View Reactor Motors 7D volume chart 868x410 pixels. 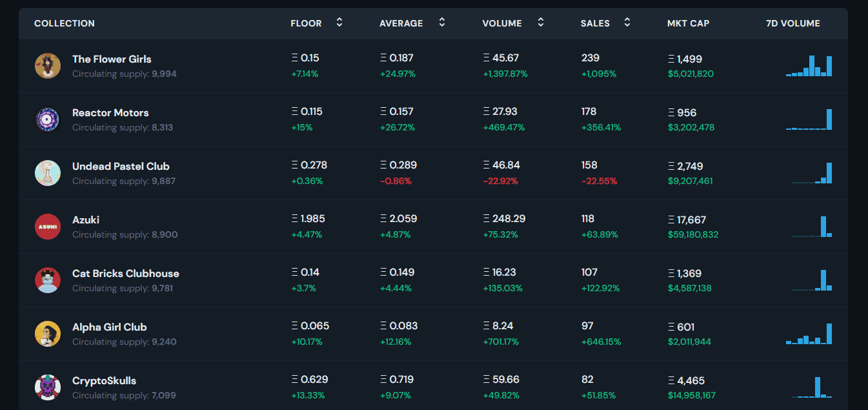[x=809, y=119]
